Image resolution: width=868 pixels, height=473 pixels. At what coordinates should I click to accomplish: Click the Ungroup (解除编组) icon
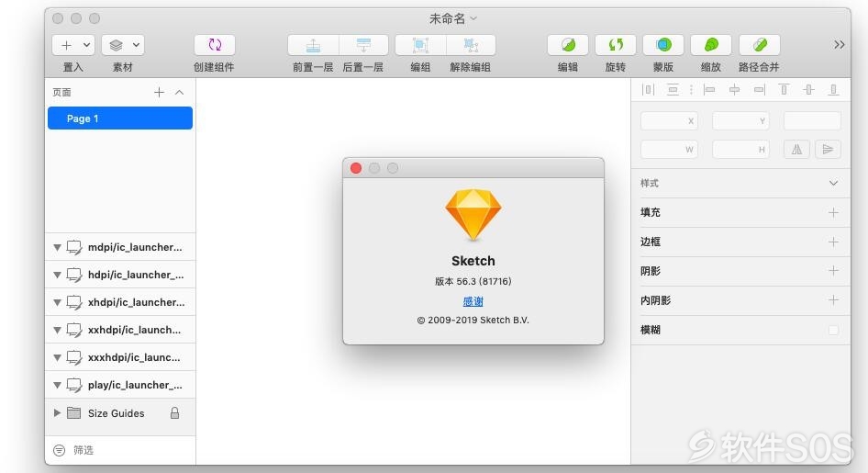point(471,45)
